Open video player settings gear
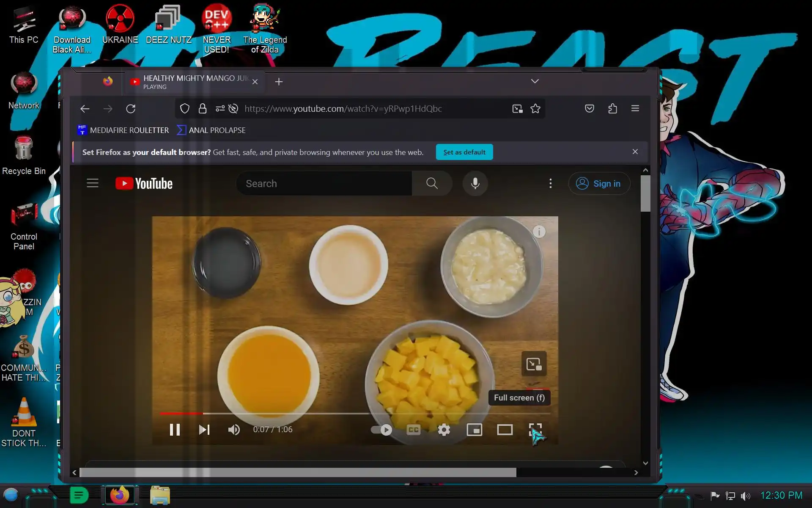 [x=444, y=430]
